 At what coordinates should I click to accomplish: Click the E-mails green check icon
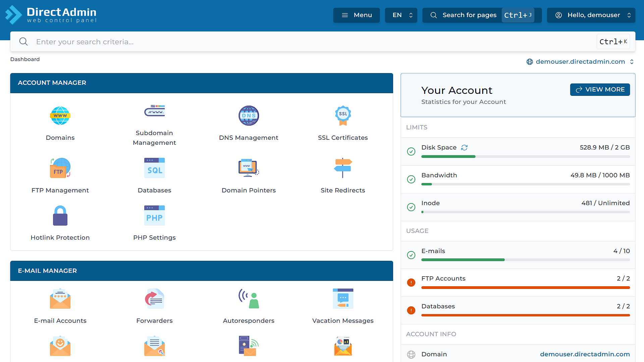pyautogui.click(x=411, y=255)
